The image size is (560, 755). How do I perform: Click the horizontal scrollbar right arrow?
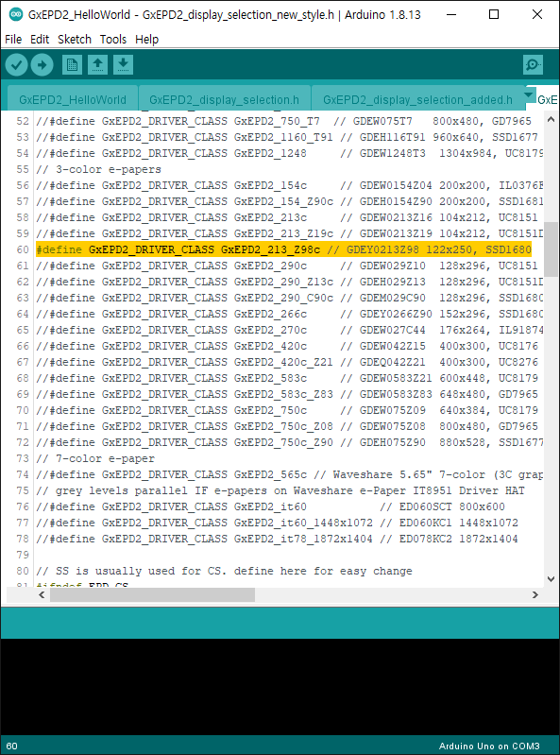click(535, 594)
